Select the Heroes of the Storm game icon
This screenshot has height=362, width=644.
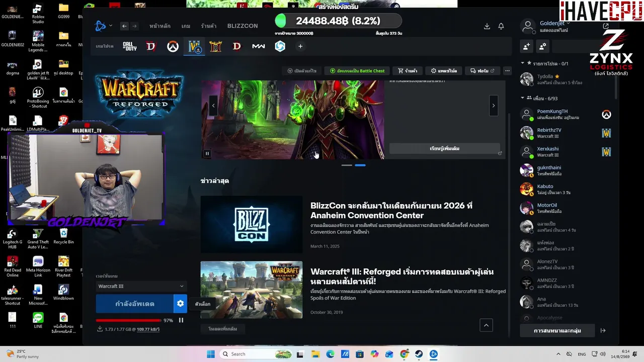coord(280,46)
